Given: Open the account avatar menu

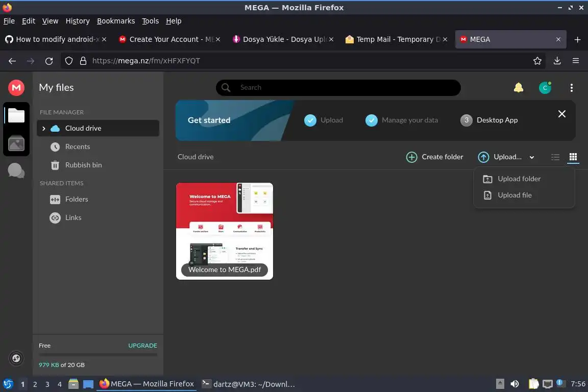Looking at the screenshot, I should tap(545, 88).
